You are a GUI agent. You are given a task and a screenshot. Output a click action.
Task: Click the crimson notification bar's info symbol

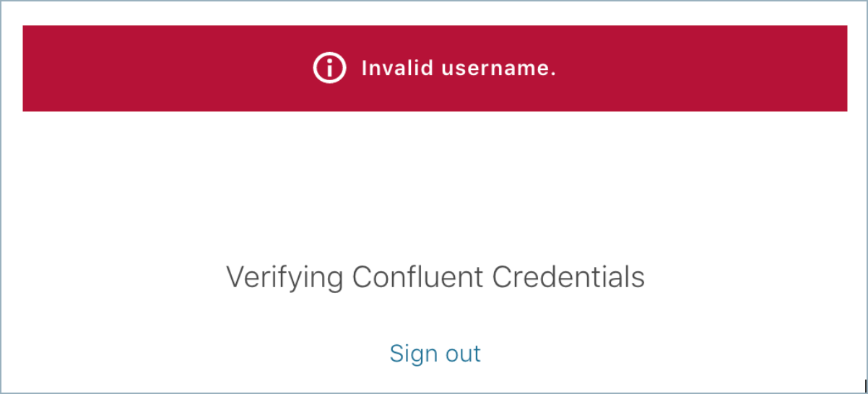[x=329, y=69]
